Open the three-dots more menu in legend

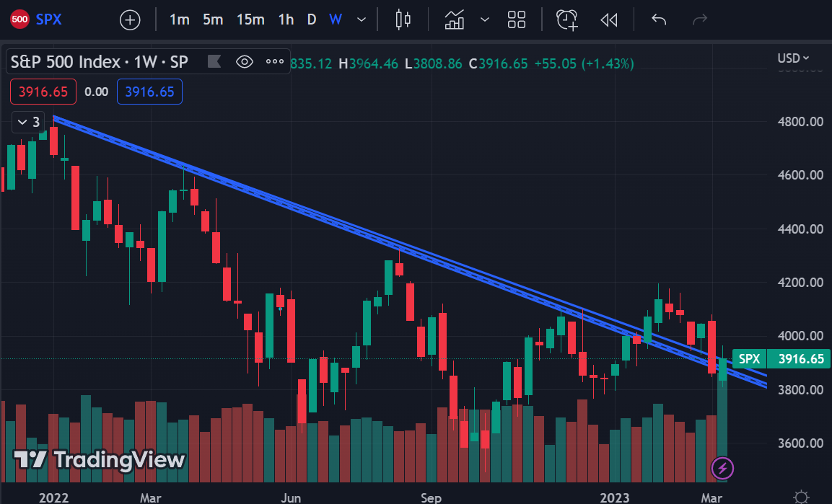click(x=274, y=61)
